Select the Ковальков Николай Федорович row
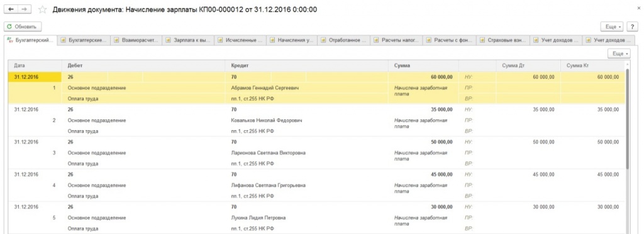Image resolution: width=644 pixels, height=234 pixels. tap(267, 120)
